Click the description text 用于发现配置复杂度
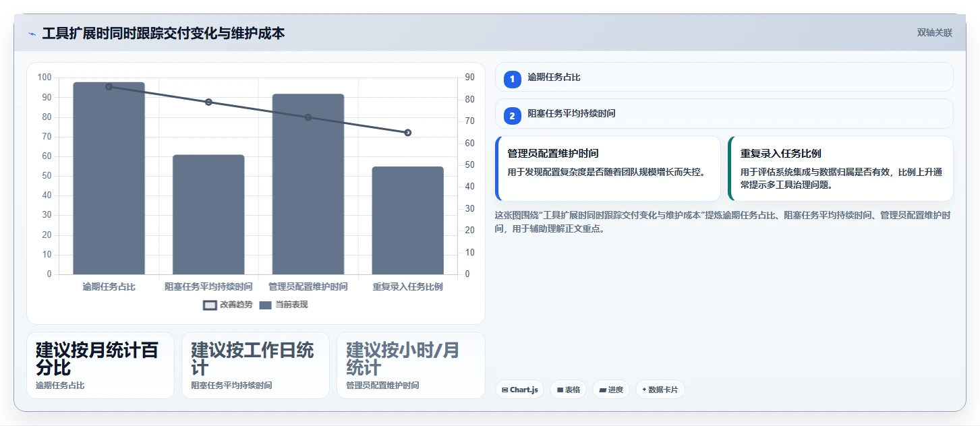 click(606, 172)
